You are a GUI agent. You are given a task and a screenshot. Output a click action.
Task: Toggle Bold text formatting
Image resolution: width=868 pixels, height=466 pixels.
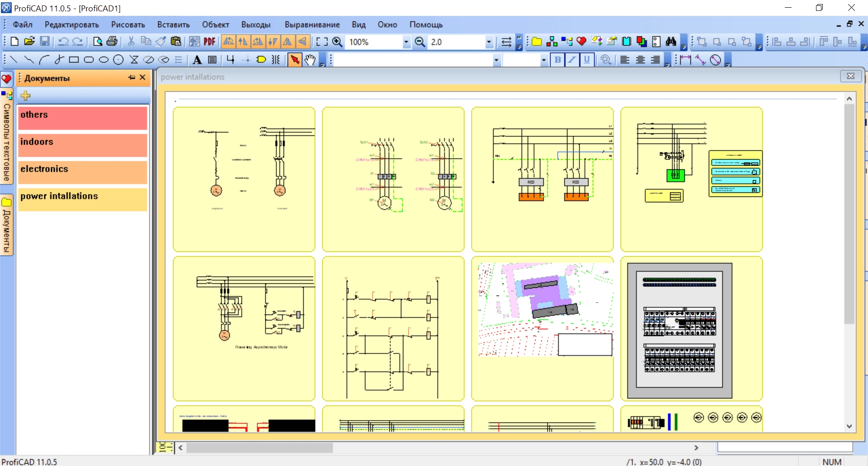click(x=557, y=60)
